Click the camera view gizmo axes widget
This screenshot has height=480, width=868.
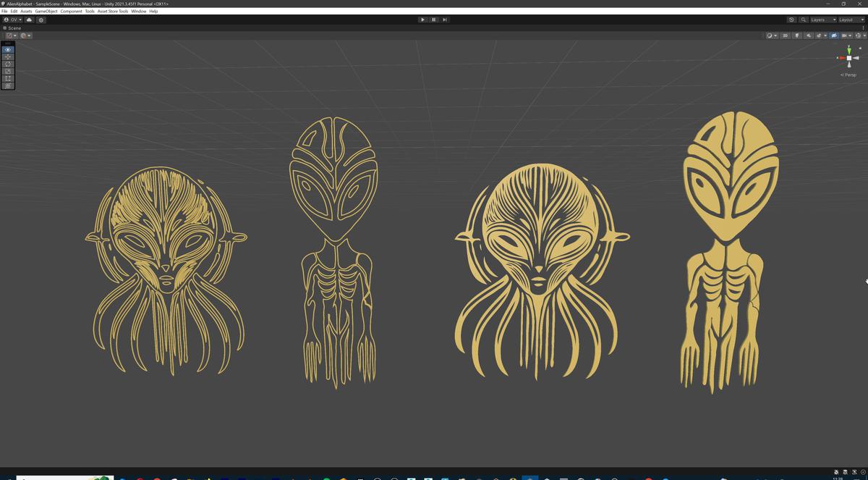click(848, 56)
